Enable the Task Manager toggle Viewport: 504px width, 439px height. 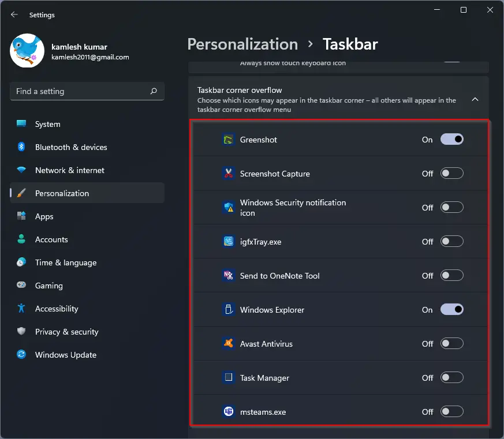point(452,378)
